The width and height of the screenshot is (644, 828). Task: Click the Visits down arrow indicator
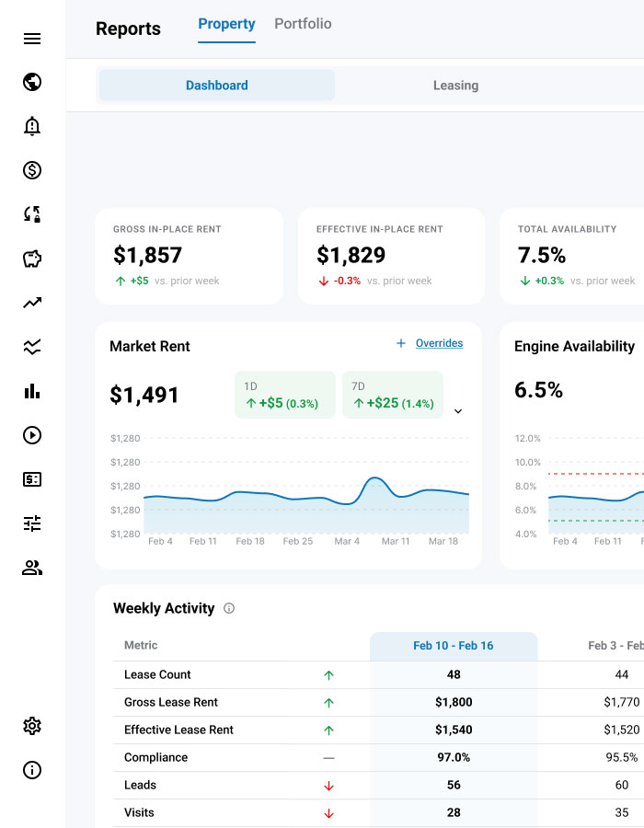tap(328, 813)
